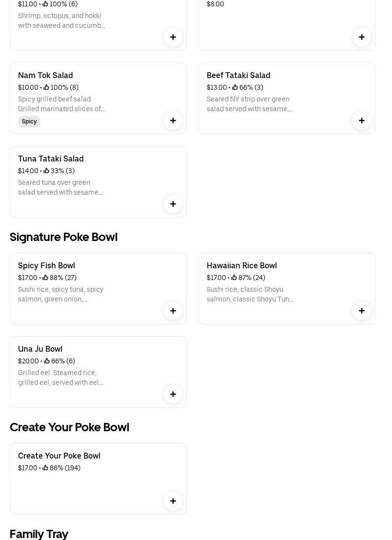Add Spicy Fish Bowl to cart
Viewport: 392px width, 540px height.
coord(173,311)
